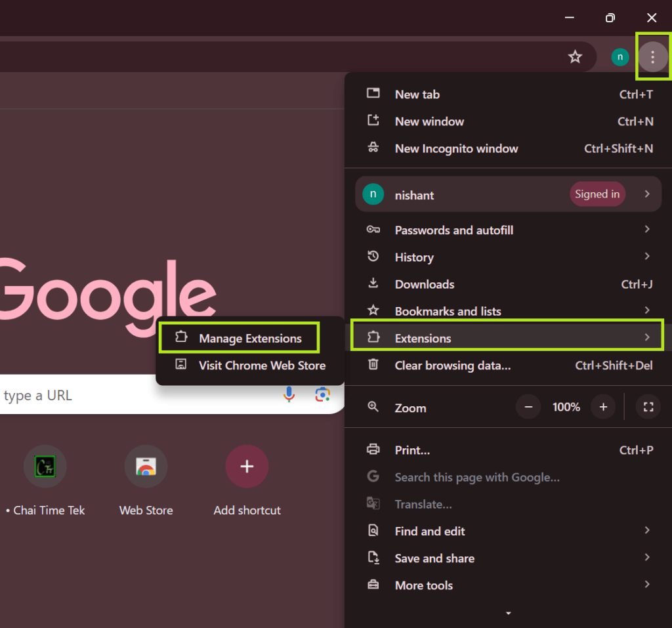Image resolution: width=672 pixels, height=628 pixels.
Task: Open the Web Store shortcut
Action: (146, 480)
